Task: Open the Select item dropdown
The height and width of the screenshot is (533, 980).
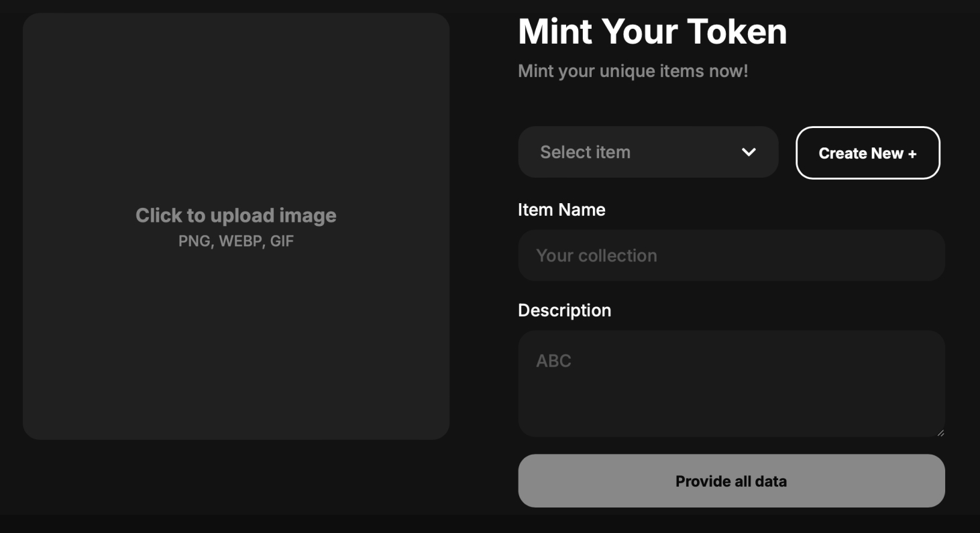Action: 647,152
